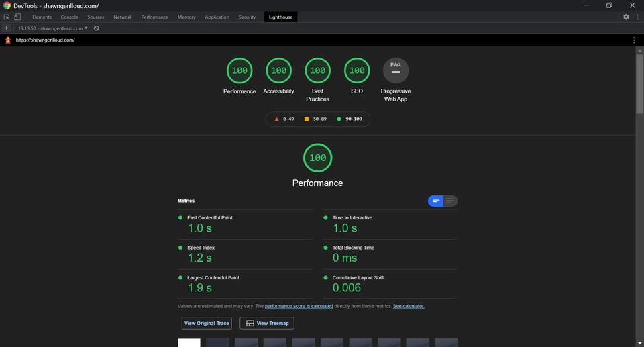
Task: Jump to Progressive Web App gauge
Action: (396, 70)
